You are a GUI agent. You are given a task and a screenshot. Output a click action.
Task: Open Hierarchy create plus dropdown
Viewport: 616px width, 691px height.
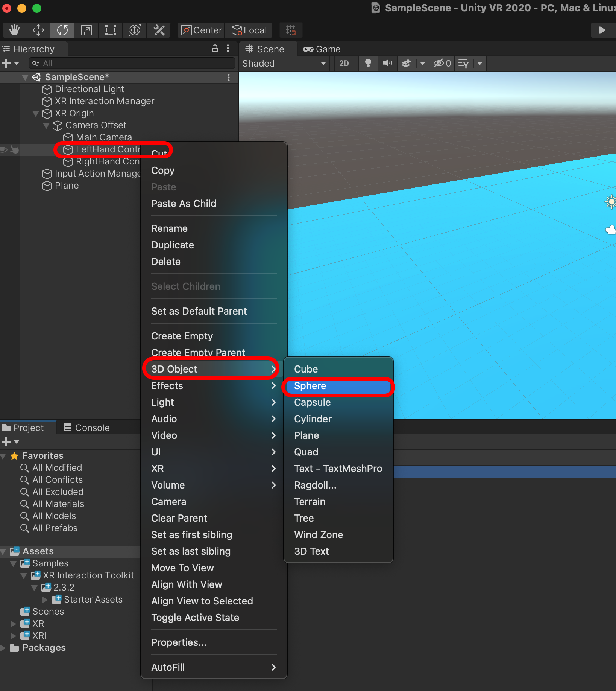point(10,63)
